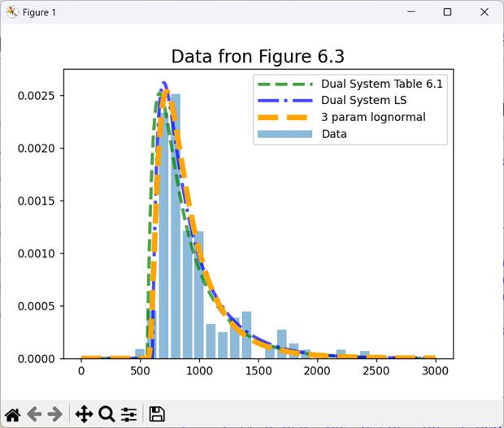Save the figure with disk icon

click(x=157, y=414)
